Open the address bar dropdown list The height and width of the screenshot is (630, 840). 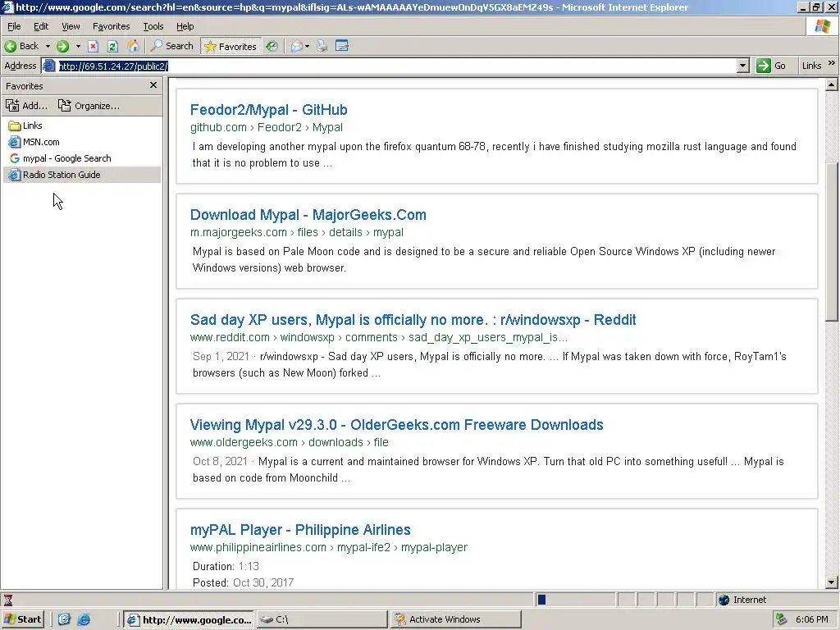point(742,66)
